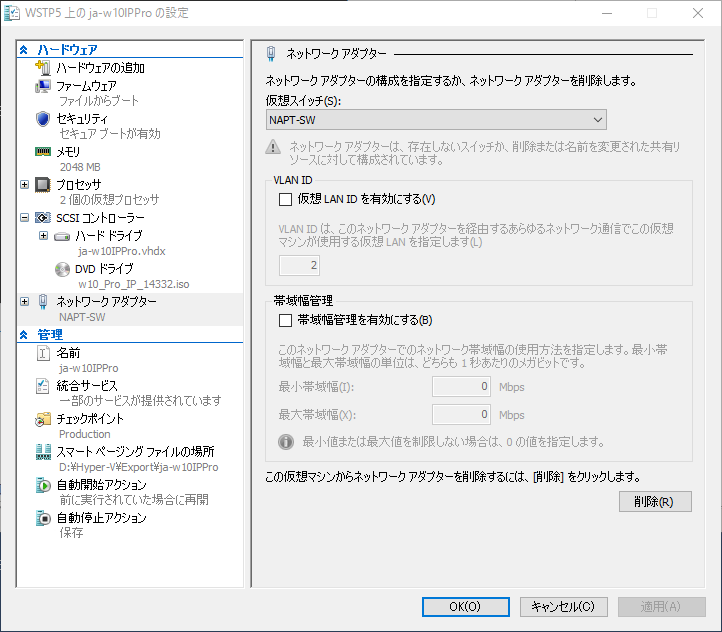
Task: Click the Add Hardware (ハードウェアの追加) icon
Action: [43, 68]
